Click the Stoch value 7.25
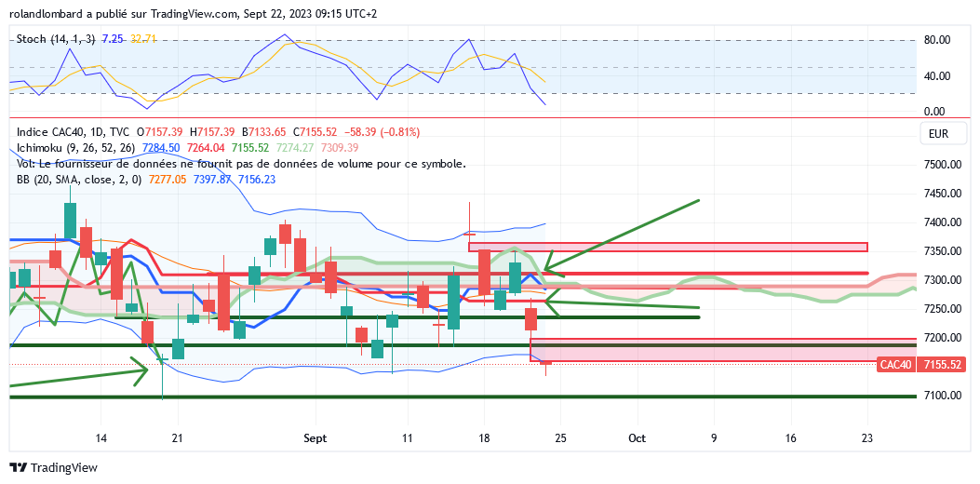 pyautogui.click(x=113, y=39)
